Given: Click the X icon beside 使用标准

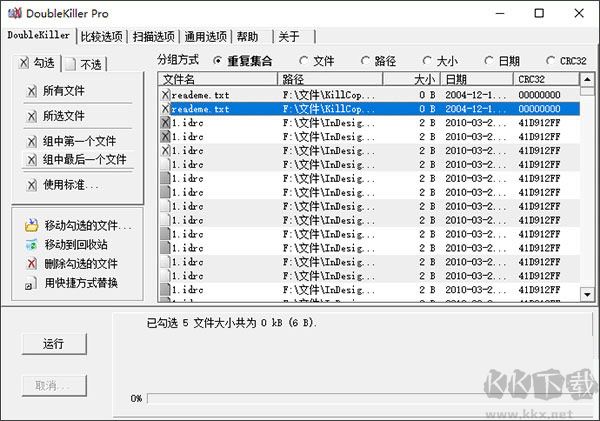Looking at the screenshot, I should [x=32, y=185].
